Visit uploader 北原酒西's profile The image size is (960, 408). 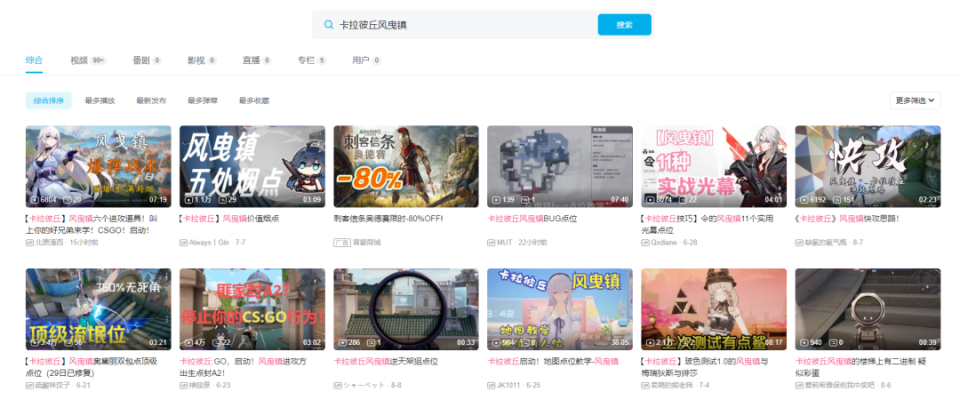tap(51, 243)
